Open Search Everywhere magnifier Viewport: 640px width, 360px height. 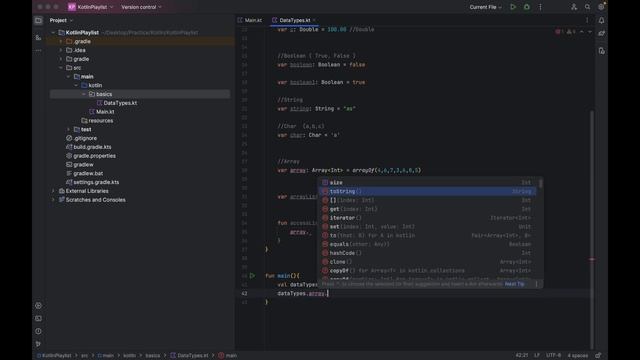[x=587, y=7]
